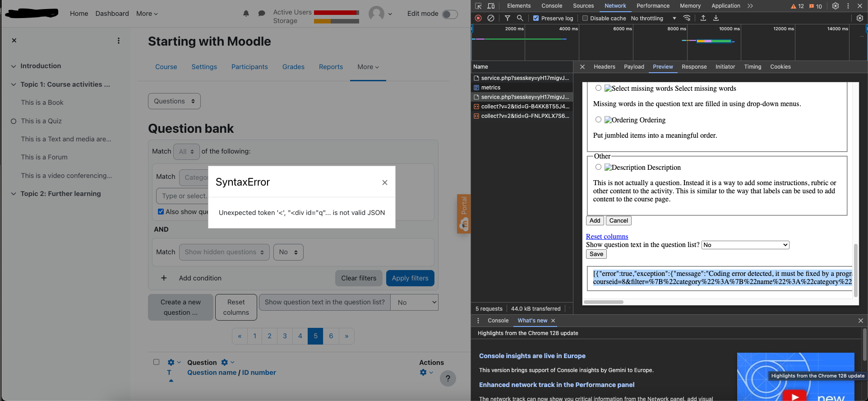Open the Settings course tab

click(x=204, y=67)
